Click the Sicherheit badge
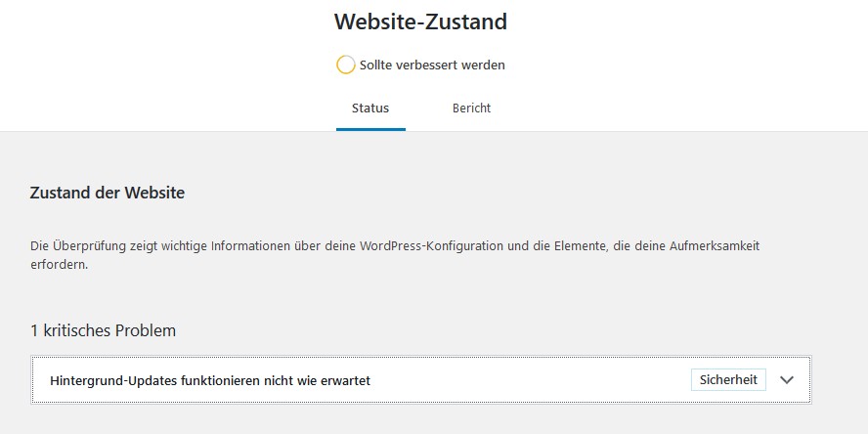Viewport: 868px width, 434px height. [729, 379]
